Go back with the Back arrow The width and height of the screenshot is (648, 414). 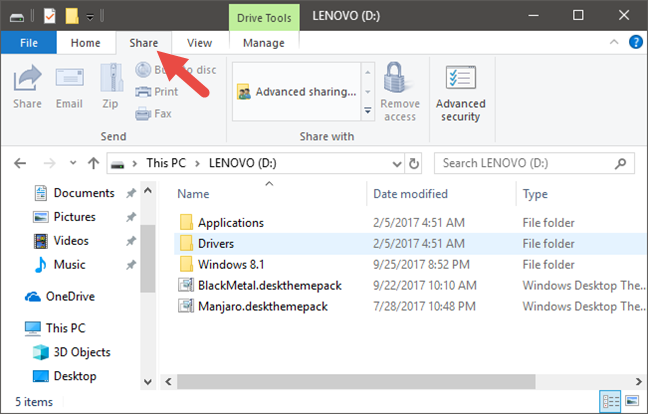coord(20,163)
